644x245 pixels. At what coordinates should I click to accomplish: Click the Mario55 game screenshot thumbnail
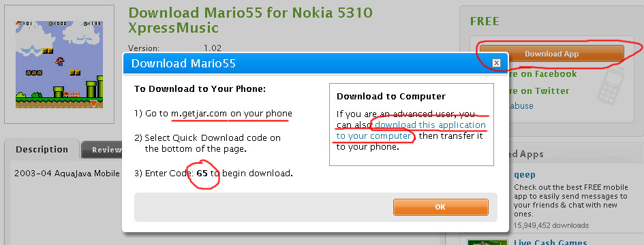tap(59, 65)
